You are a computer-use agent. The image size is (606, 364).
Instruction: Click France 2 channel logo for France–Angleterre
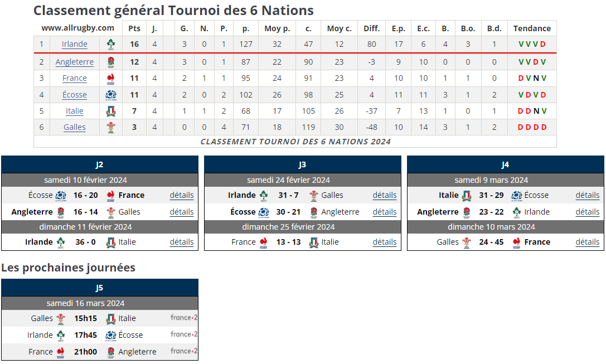click(184, 351)
